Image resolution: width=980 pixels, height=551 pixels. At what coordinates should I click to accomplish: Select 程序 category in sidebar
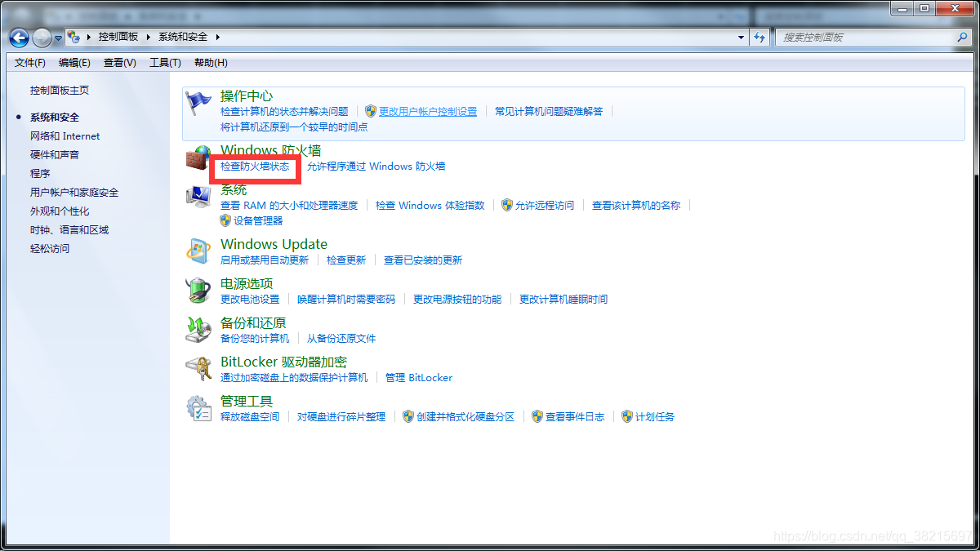pos(40,174)
